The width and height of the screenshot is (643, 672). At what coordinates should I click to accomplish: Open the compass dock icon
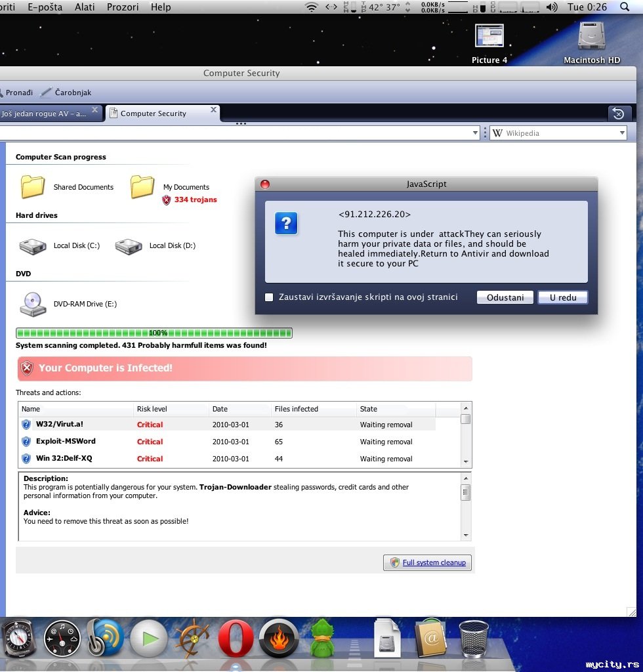tap(18, 638)
